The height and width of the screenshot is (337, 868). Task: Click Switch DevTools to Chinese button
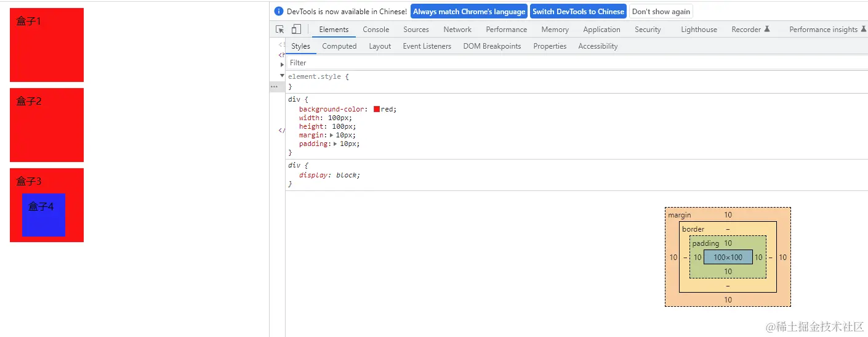click(x=578, y=11)
